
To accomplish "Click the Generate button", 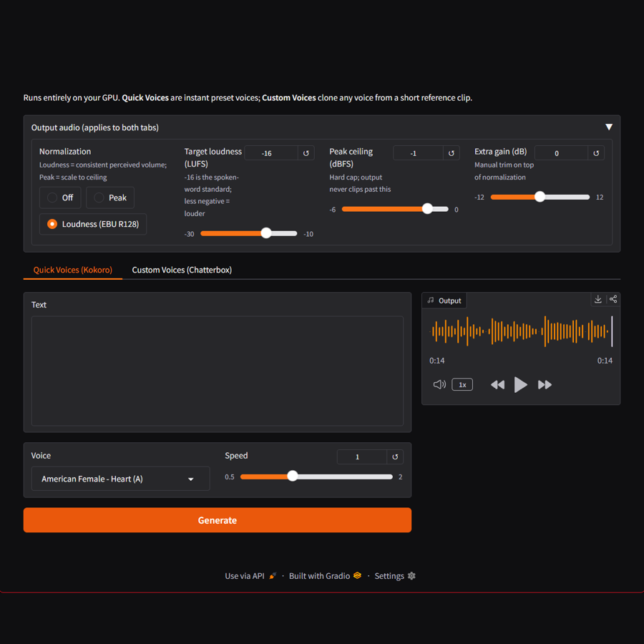I will (218, 520).
